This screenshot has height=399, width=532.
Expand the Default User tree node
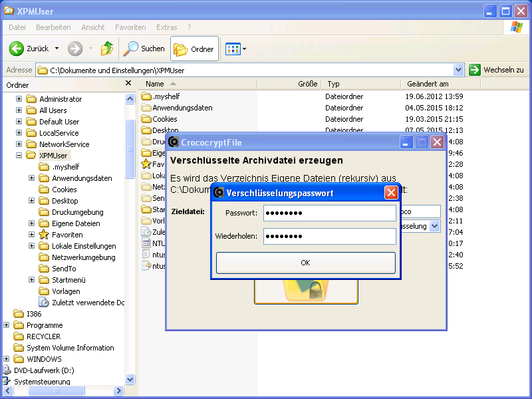pos(19,122)
